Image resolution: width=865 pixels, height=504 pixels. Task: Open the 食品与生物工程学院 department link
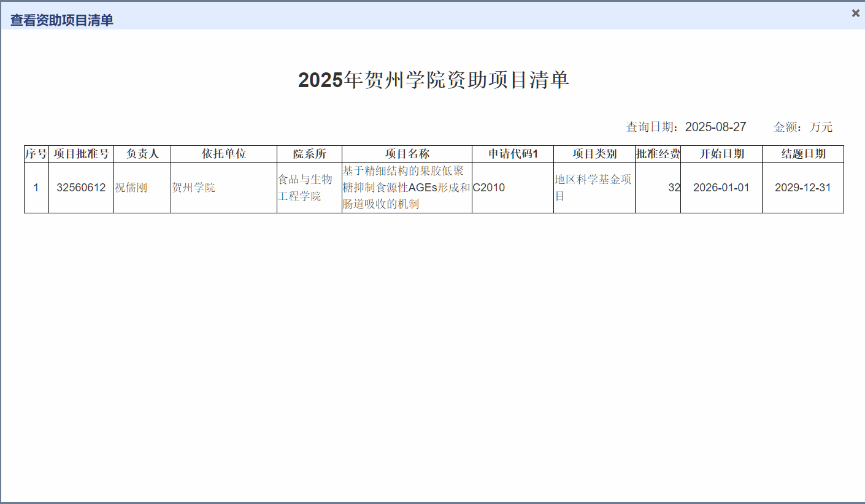pos(305,188)
